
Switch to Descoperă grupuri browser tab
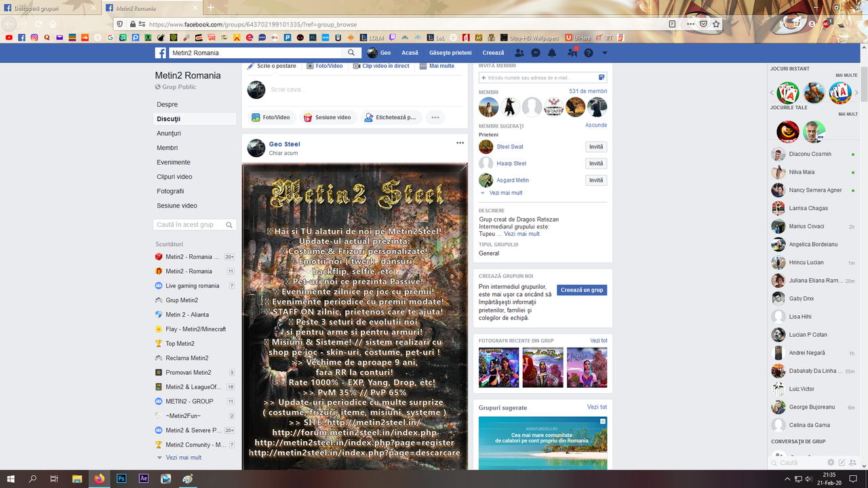click(x=51, y=8)
